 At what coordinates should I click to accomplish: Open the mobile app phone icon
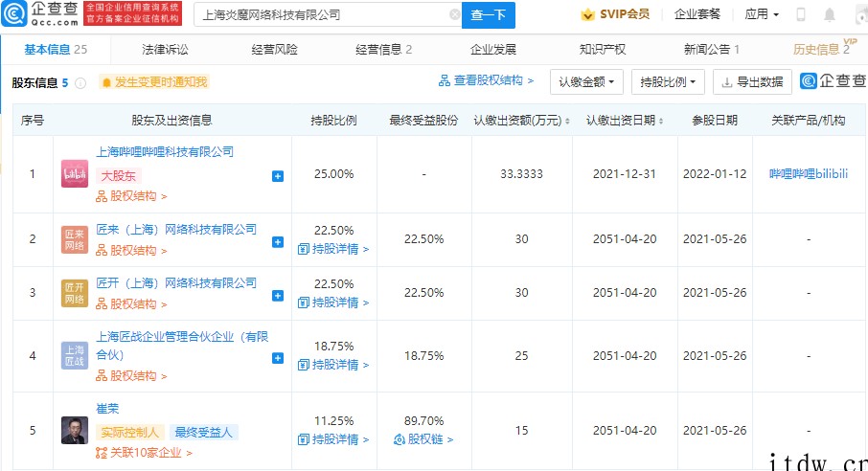pyautogui.click(x=801, y=14)
